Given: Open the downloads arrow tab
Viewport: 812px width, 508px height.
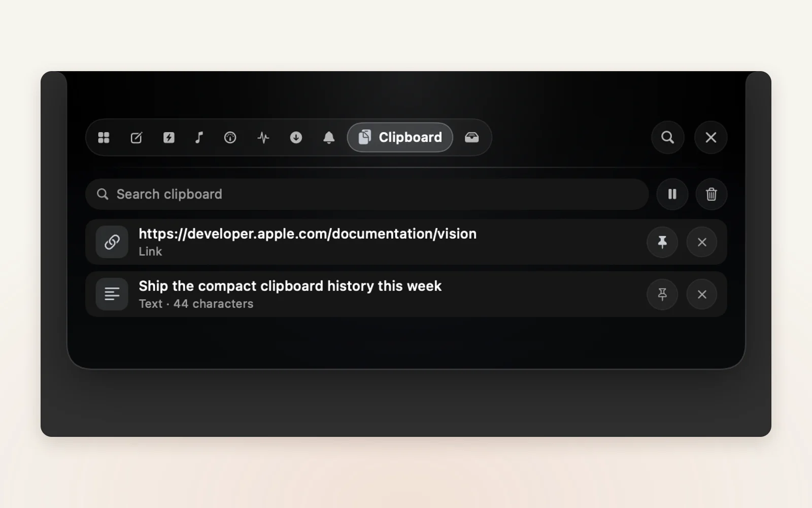Looking at the screenshot, I should 296,138.
